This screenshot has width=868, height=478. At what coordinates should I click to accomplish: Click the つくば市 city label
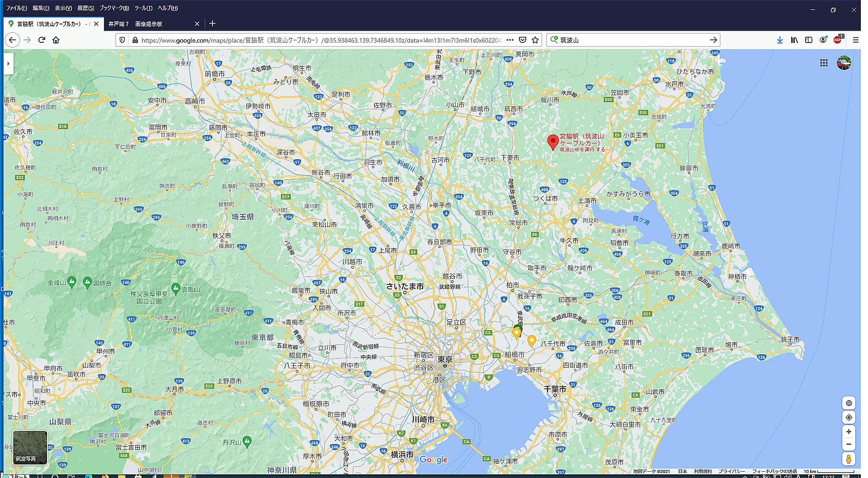tap(545, 198)
